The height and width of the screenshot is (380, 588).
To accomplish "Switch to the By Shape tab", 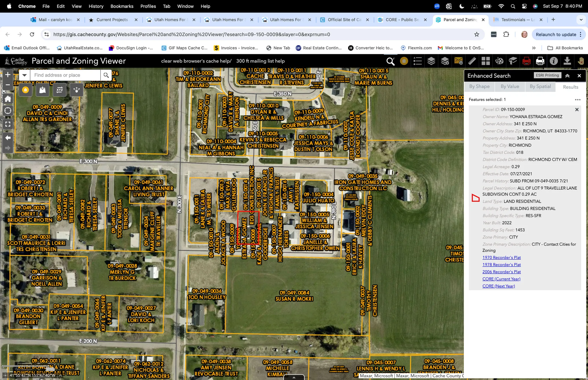I will pos(479,86).
